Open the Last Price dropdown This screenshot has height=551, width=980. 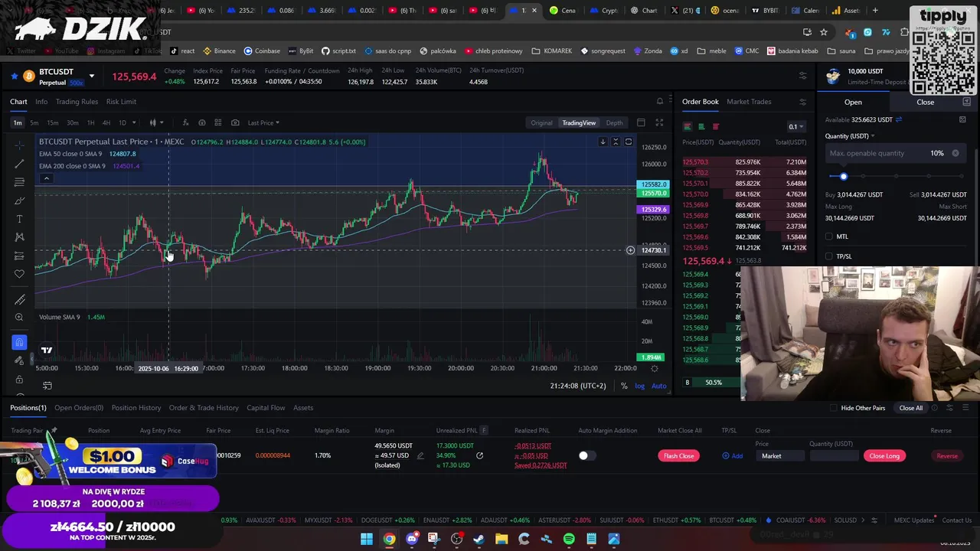click(x=263, y=122)
